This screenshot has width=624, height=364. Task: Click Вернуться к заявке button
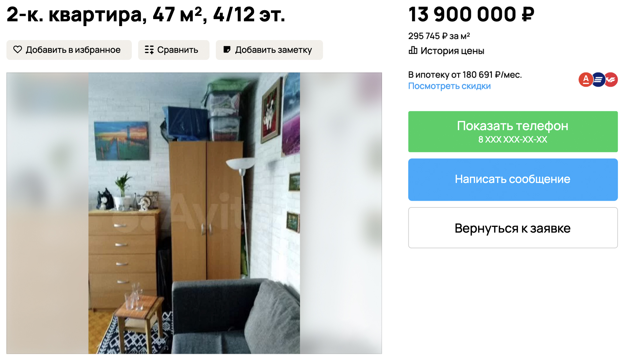(x=513, y=228)
